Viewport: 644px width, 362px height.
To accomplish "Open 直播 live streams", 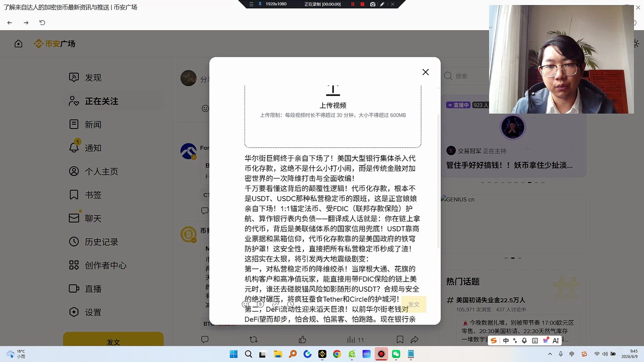I will click(x=85, y=289).
